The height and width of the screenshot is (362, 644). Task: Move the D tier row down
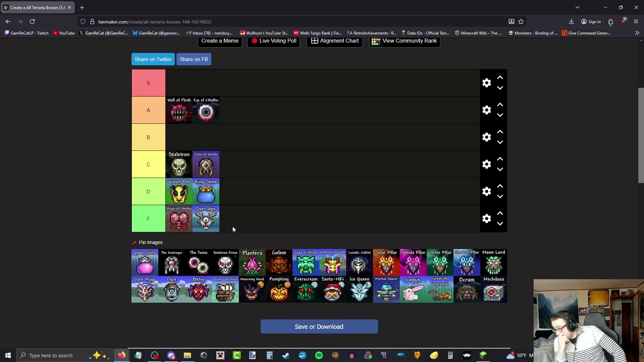(x=500, y=197)
